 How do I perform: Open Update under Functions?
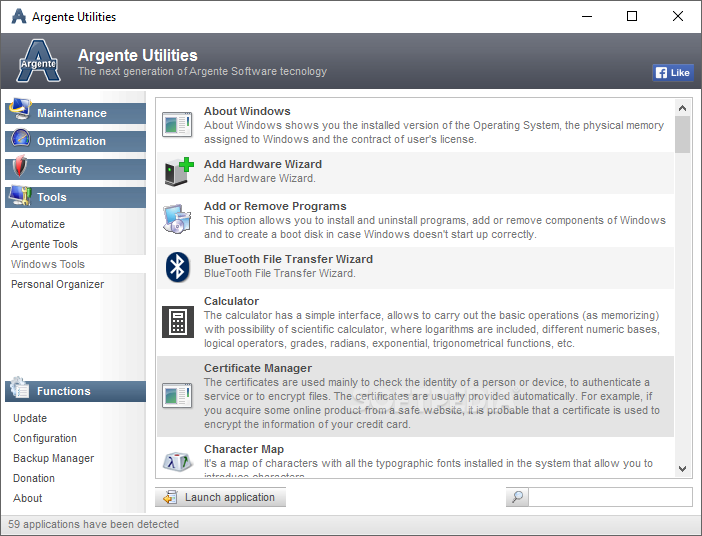[30, 418]
